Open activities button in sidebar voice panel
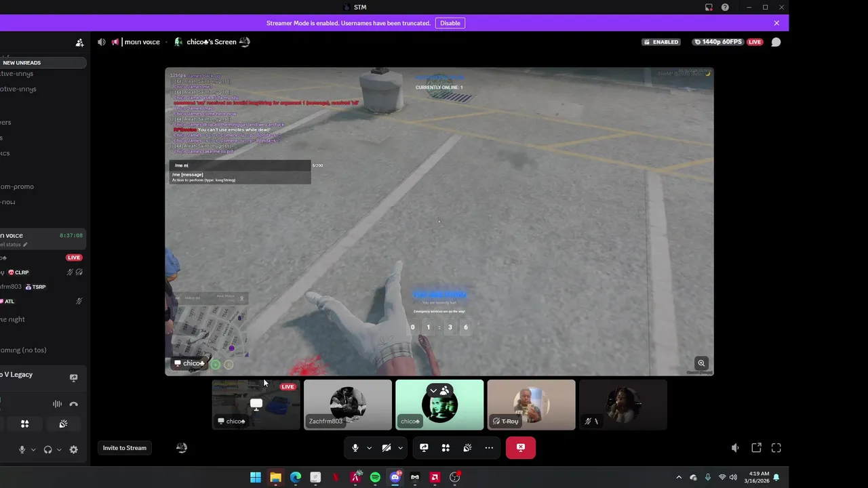This screenshot has height=488, width=868. tap(25, 424)
